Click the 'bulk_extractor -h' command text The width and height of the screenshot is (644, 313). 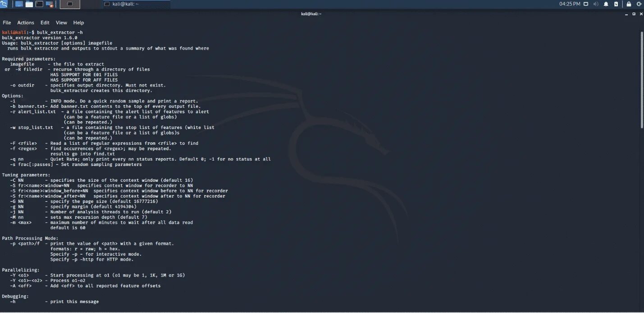coord(60,32)
